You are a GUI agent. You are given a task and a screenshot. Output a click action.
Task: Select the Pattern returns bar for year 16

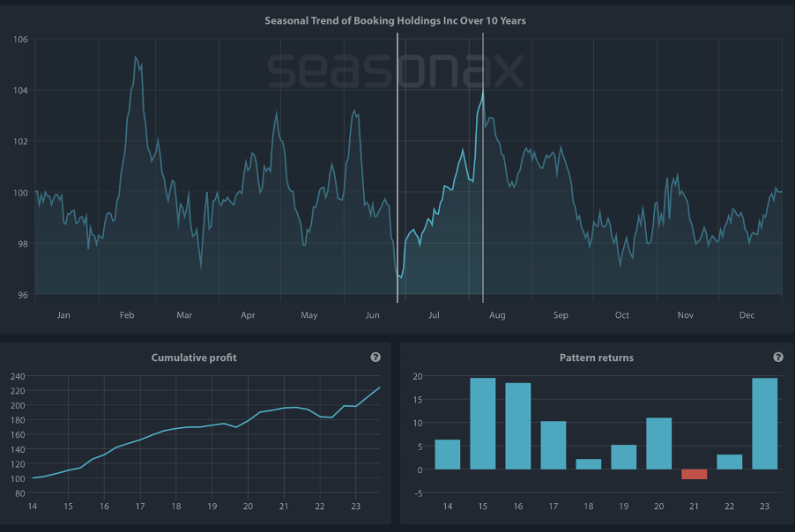tap(518, 426)
